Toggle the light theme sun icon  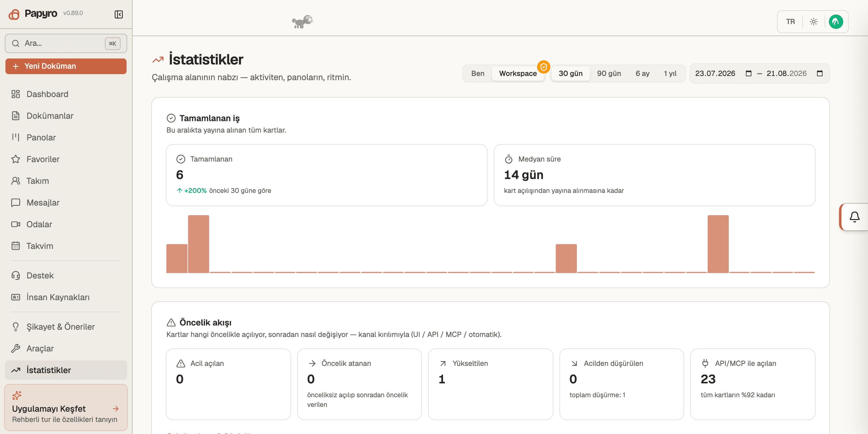pos(814,22)
